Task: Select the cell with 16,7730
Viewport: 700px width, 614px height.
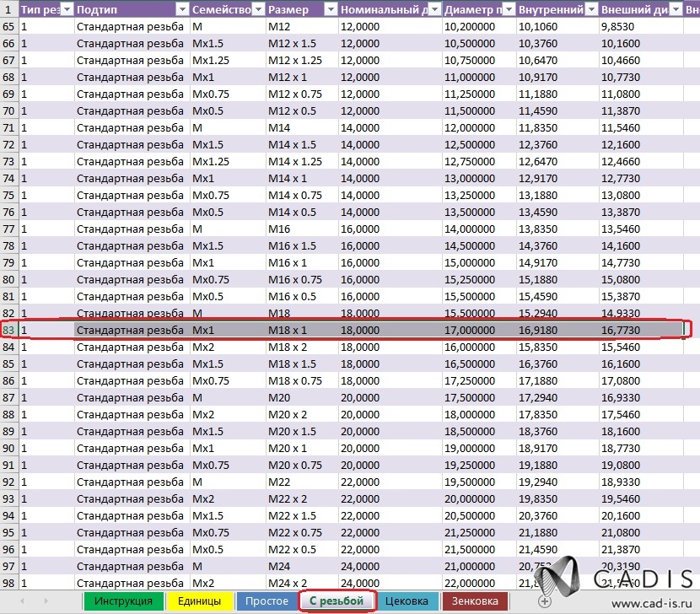Action: 641,330
